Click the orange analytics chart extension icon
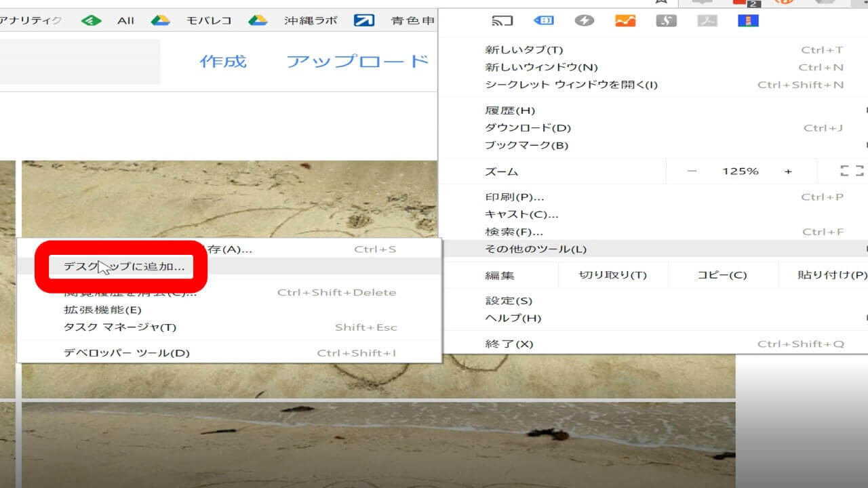 pyautogui.click(x=625, y=20)
